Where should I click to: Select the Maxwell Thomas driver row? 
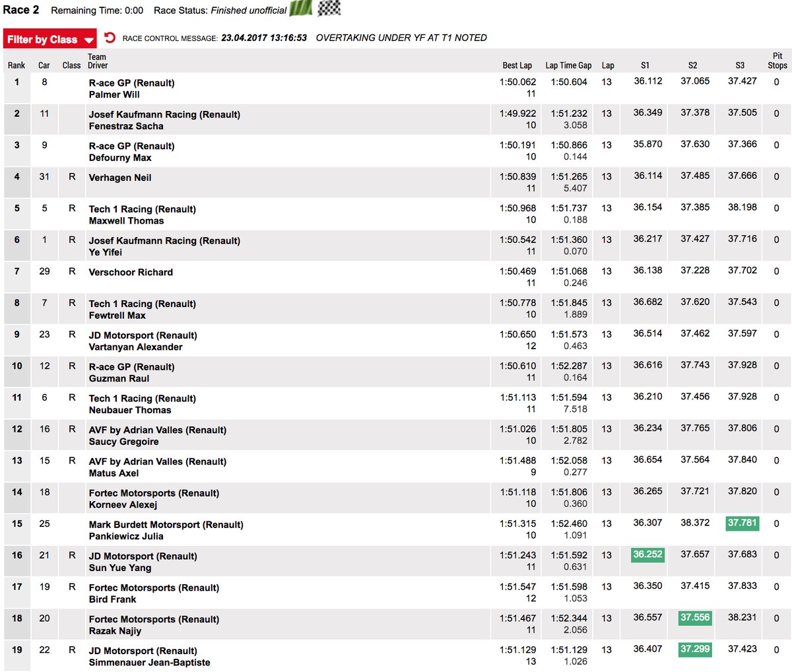(x=396, y=214)
